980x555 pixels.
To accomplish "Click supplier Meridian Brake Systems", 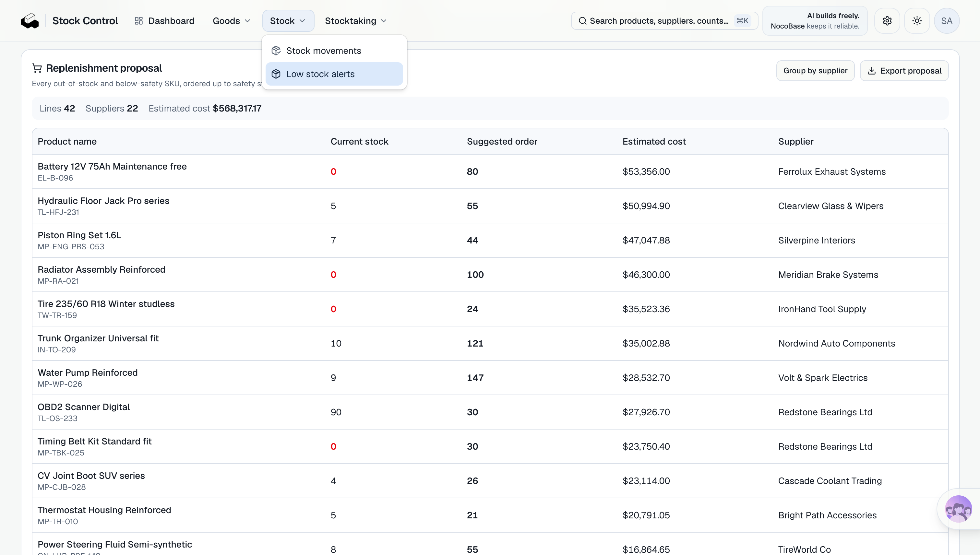I will 828,275.
